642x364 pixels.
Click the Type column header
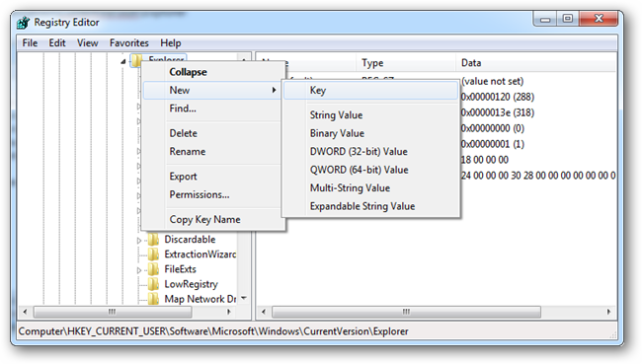point(406,63)
